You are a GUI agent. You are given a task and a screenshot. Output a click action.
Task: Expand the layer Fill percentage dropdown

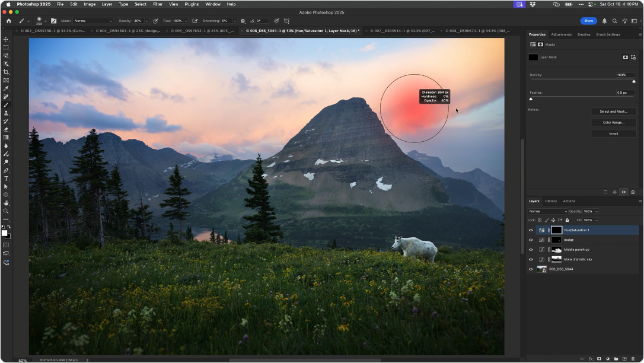tap(596, 220)
